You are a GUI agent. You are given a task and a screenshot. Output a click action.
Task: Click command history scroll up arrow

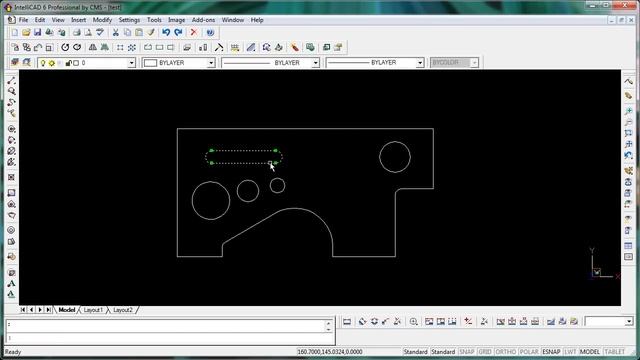pos(328,323)
